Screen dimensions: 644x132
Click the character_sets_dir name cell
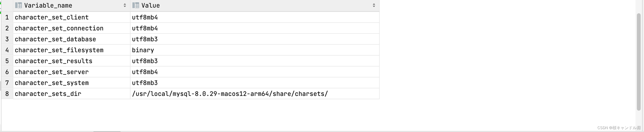(x=71, y=94)
